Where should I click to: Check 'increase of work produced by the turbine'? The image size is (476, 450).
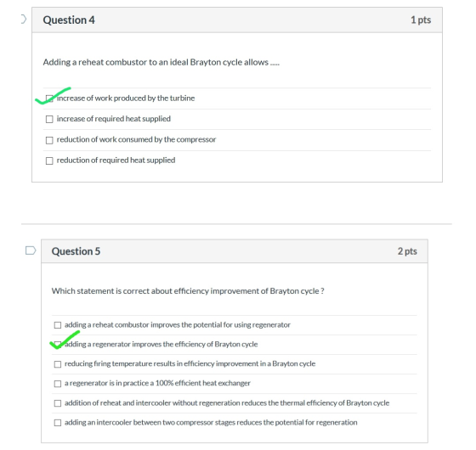(x=49, y=98)
